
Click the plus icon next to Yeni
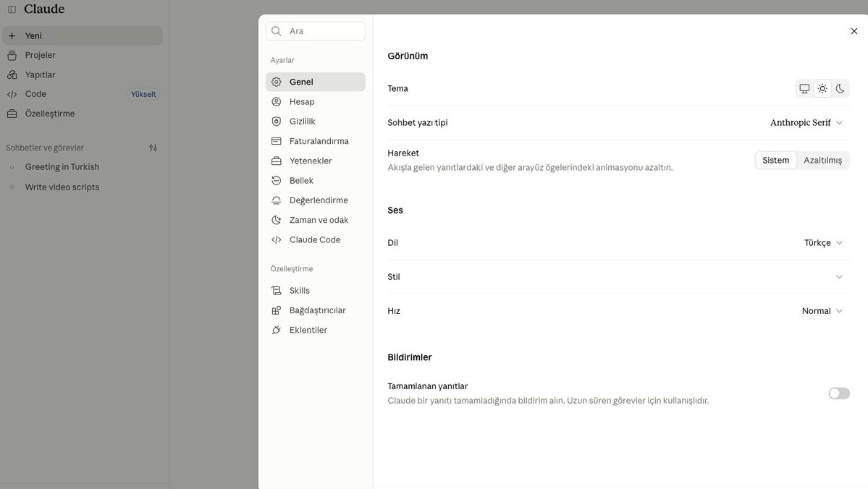tap(12, 36)
